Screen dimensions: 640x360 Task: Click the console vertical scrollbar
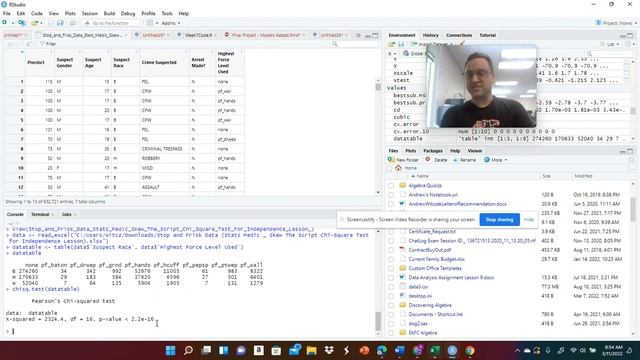point(378,282)
